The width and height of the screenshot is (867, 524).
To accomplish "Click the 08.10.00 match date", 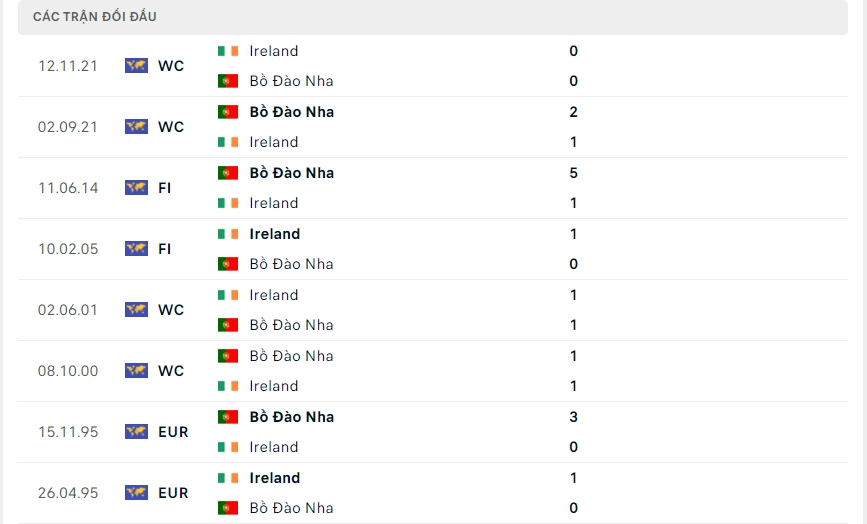I will [68, 371].
